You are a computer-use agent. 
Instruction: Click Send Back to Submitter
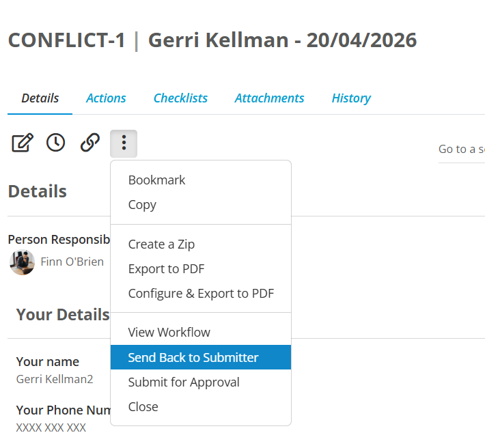coord(201,357)
